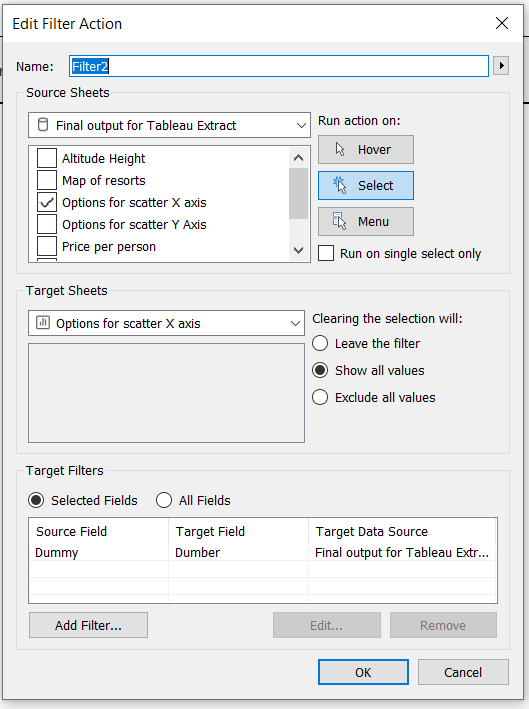Expand the Source Sheets data source dropdown

pyautogui.click(x=169, y=125)
